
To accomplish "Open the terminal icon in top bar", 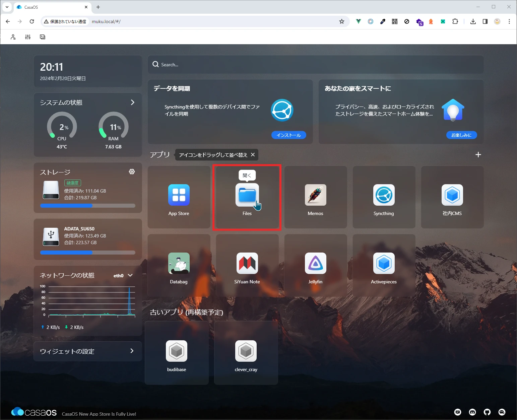I will click(43, 37).
